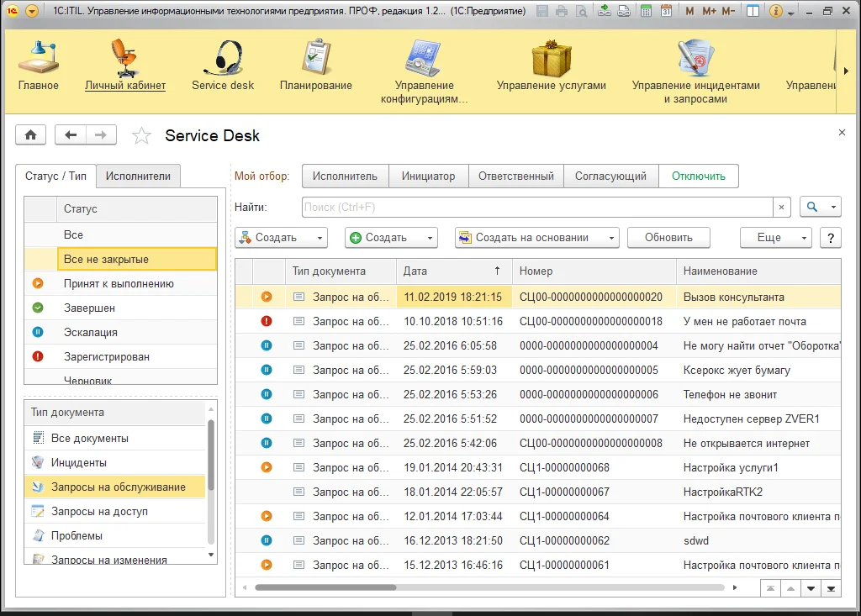
Task: Open the Планирование clipboard section
Action: (x=316, y=65)
